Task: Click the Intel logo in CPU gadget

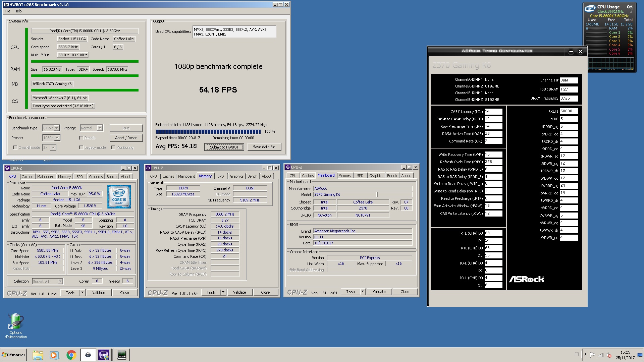Action: pyautogui.click(x=590, y=8)
